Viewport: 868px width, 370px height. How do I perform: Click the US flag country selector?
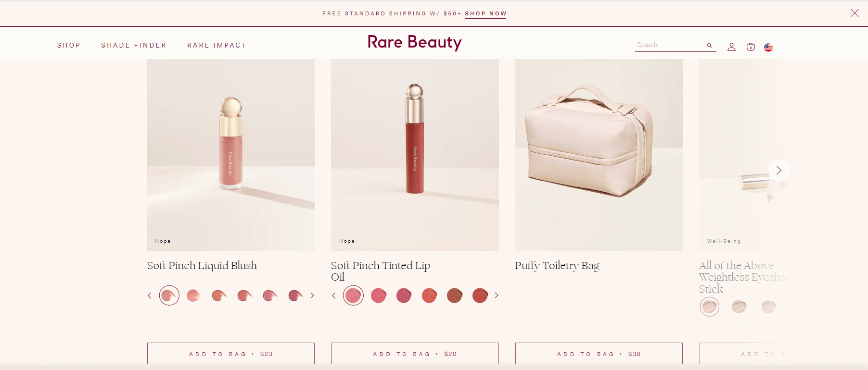click(768, 47)
